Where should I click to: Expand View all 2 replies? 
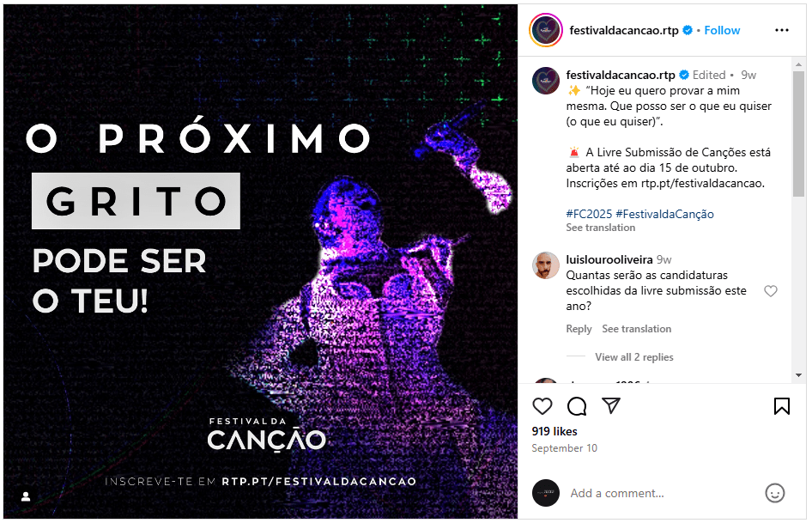pyautogui.click(x=633, y=357)
